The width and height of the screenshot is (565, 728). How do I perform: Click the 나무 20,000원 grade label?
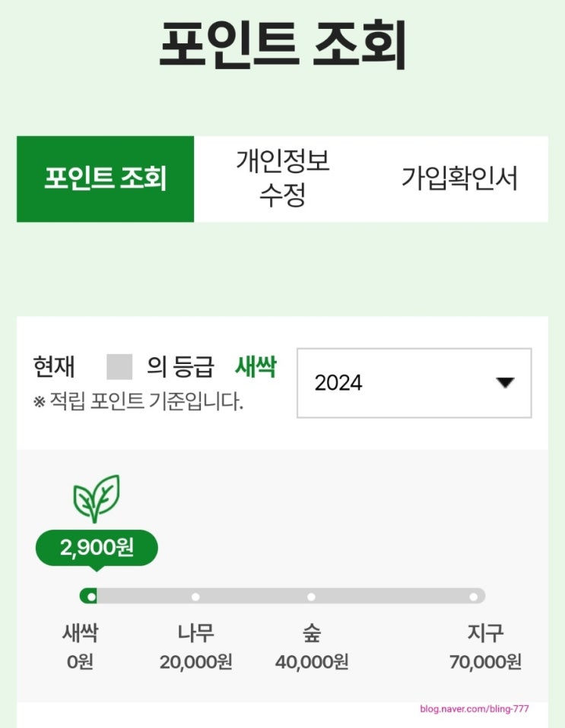(x=195, y=647)
